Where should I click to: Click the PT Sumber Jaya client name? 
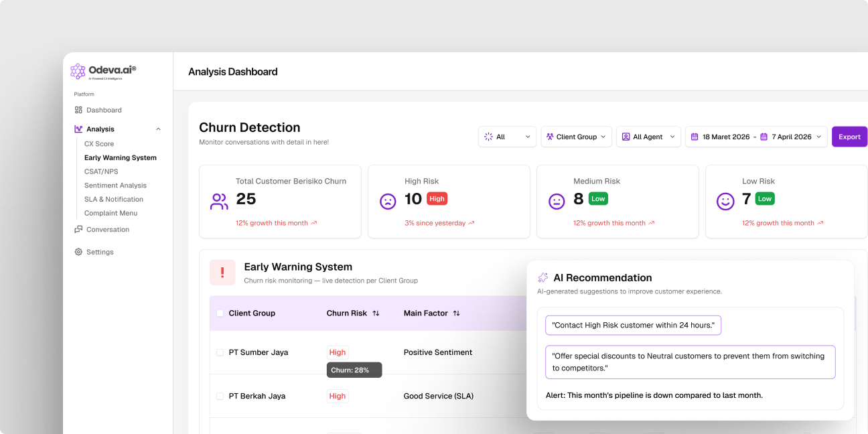259,352
